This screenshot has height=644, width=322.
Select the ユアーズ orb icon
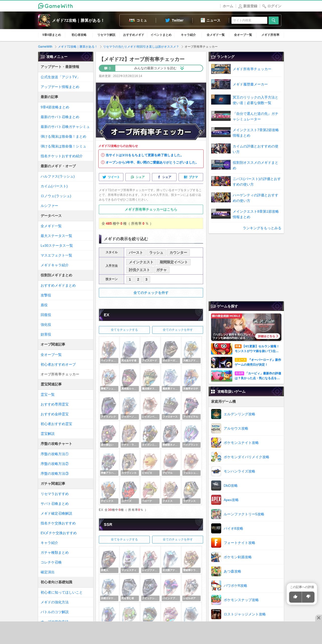[130, 491]
